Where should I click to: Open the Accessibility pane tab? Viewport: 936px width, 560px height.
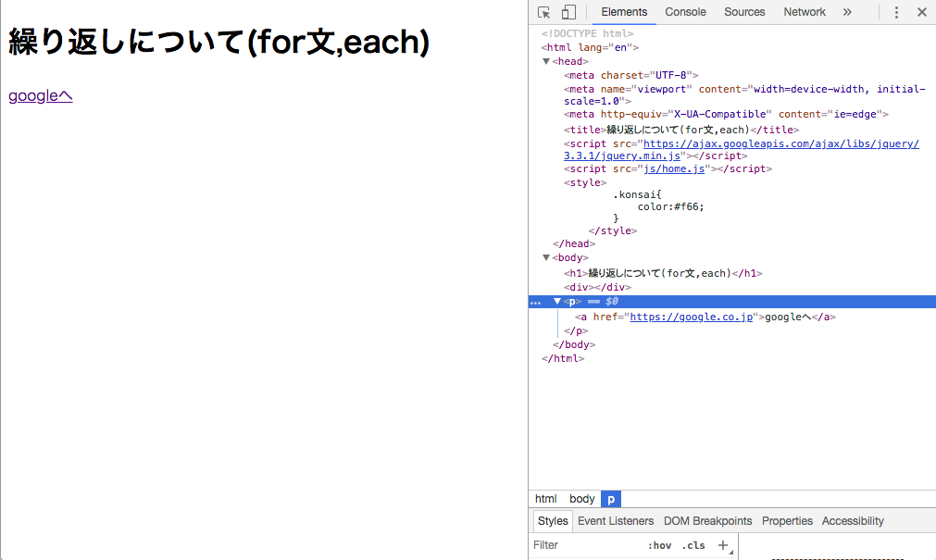click(x=853, y=521)
